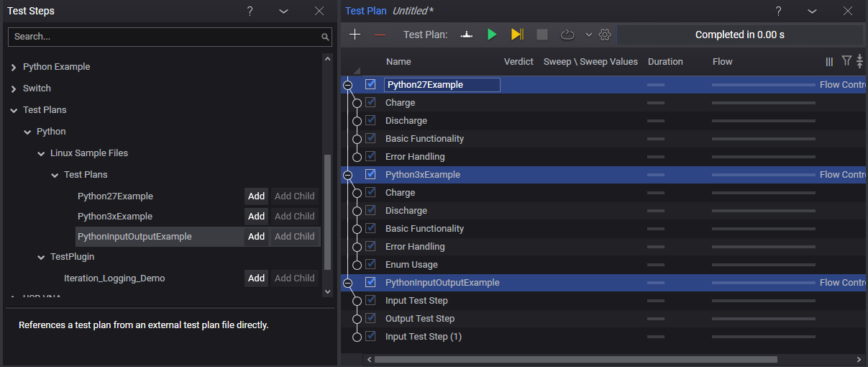Click the Duration column header

pos(665,62)
